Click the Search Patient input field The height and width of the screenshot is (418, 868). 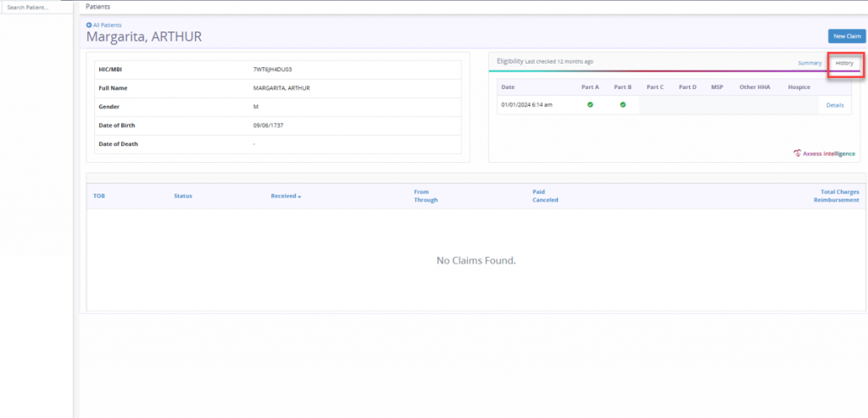tap(36, 8)
